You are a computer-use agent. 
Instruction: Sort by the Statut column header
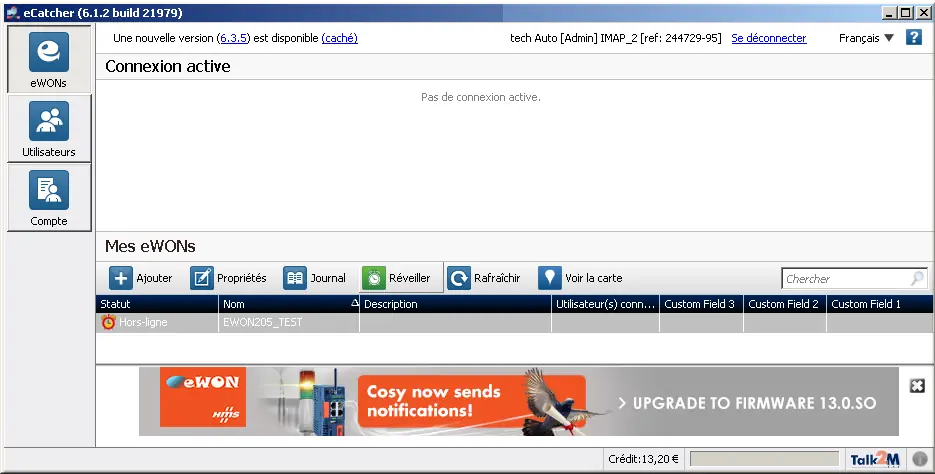pos(157,304)
